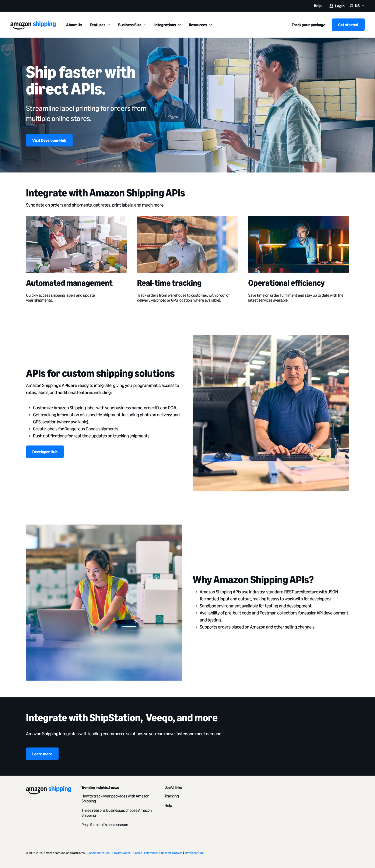The image size is (375, 868).
Task: Click the Become a Driver footer link
Action: [x=171, y=853]
